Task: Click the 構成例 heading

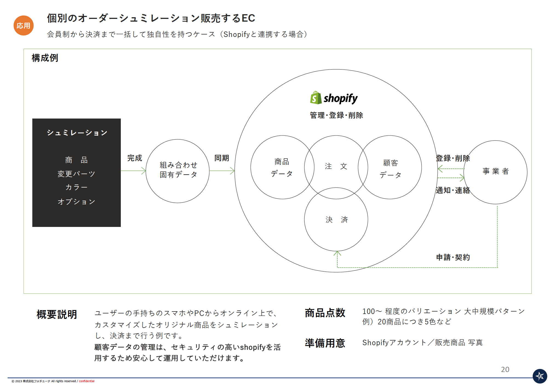Action: [45, 58]
